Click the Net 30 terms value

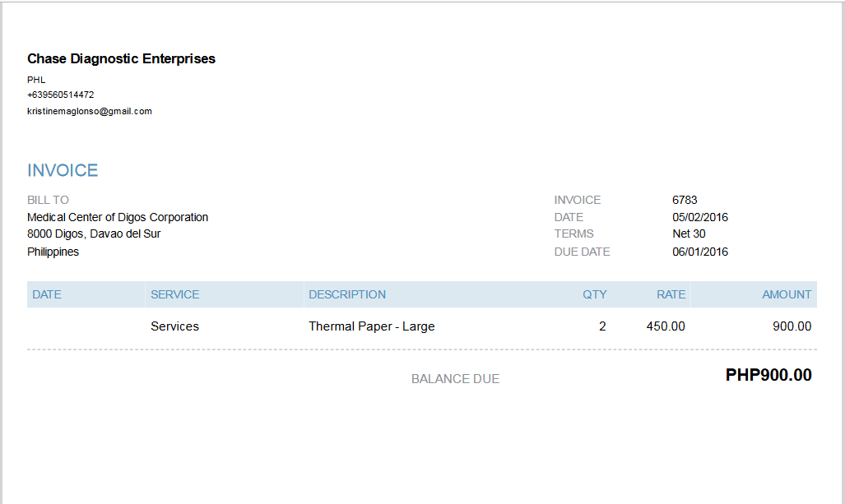pyautogui.click(x=689, y=234)
